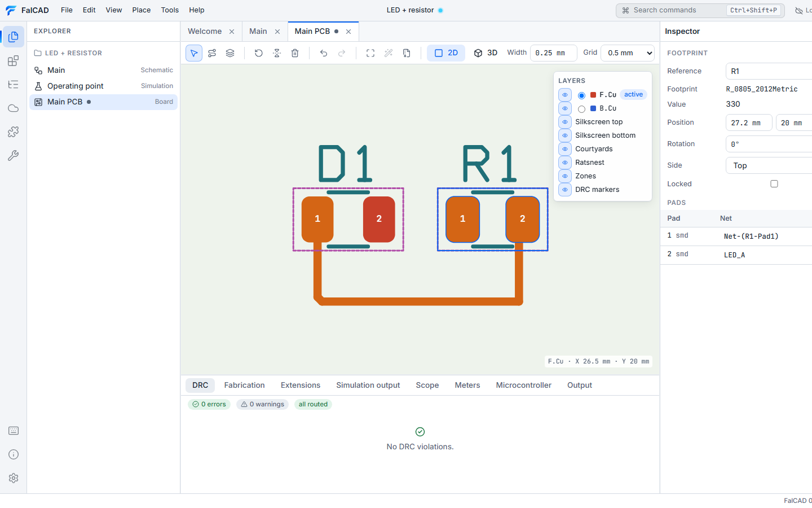
Task: Hide the F.Cu layer
Action: (565, 95)
